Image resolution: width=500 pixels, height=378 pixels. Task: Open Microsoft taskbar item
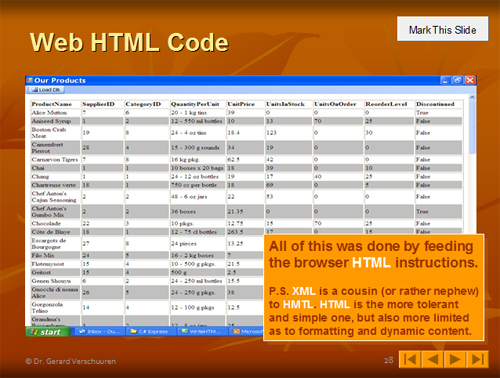[247, 331]
